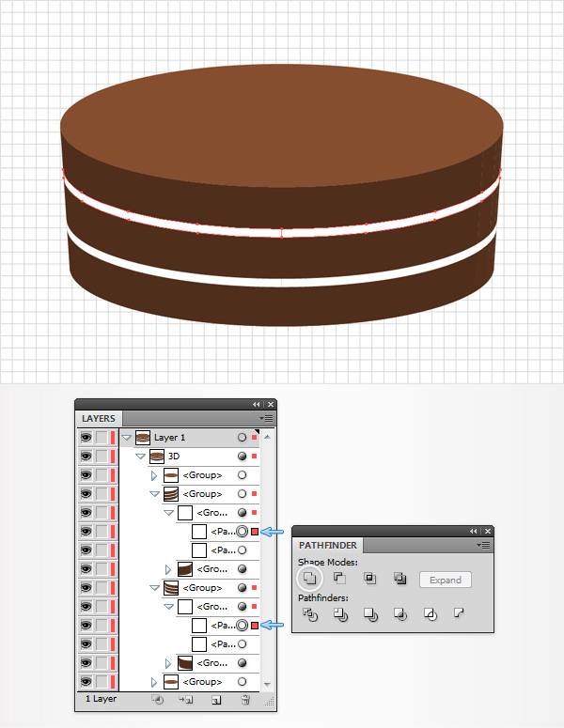Expand the upper <Gro... row with brown thumbnail

pyautogui.click(x=168, y=569)
